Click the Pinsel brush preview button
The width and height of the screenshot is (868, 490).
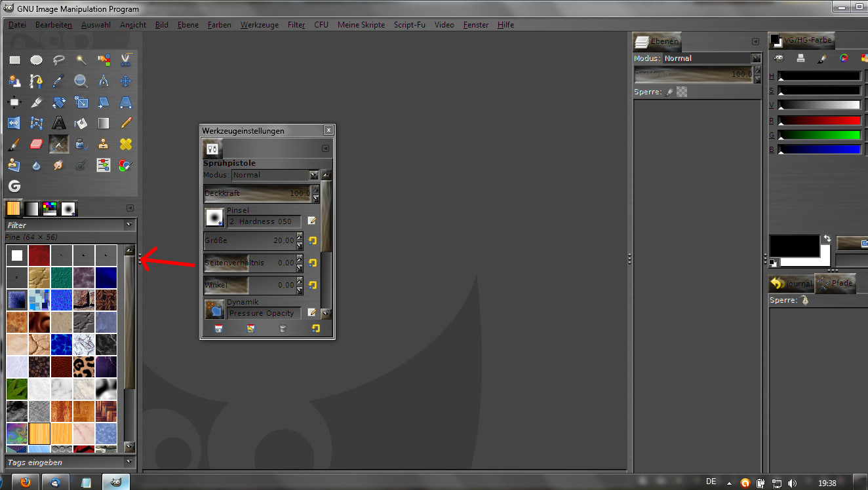click(214, 217)
